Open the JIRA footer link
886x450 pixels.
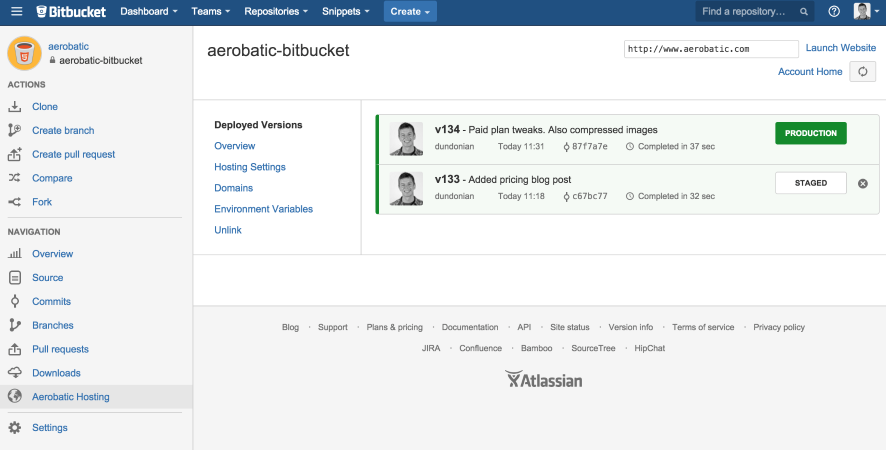[x=431, y=348]
